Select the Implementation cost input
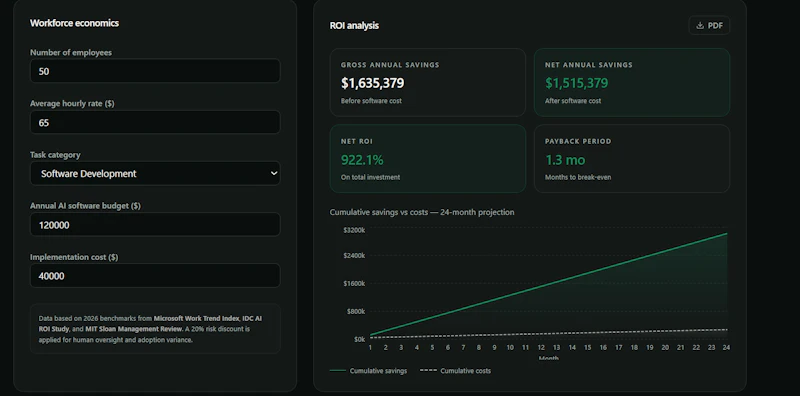This screenshot has height=396, width=800. pos(155,276)
